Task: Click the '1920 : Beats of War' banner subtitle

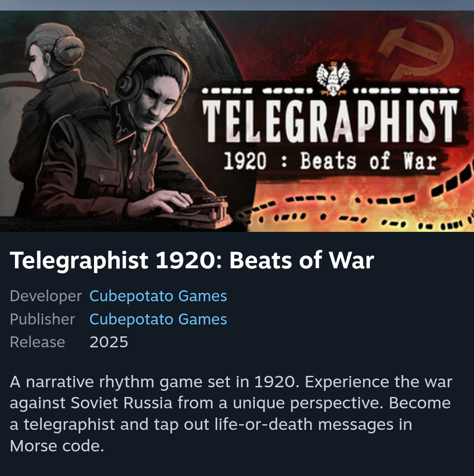Action: (x=330, y=161)
